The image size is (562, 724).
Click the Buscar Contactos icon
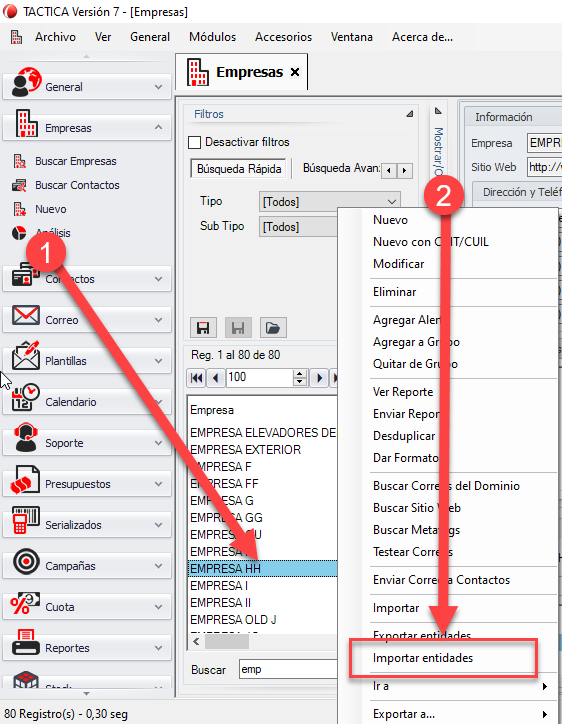(x=19, y=185)
